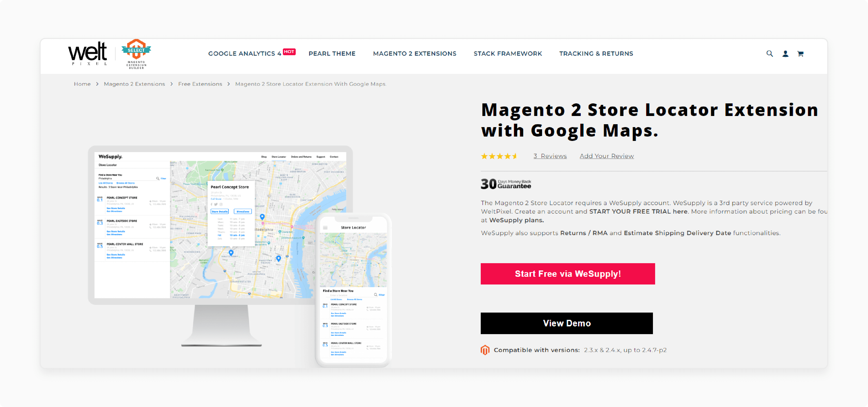
Task: Click the 30 Days Money Back Guarantee badge
Action: [506, 184]
